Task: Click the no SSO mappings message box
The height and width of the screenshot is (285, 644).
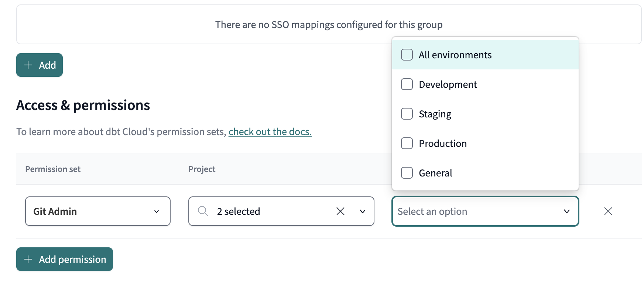Action: 329,24
